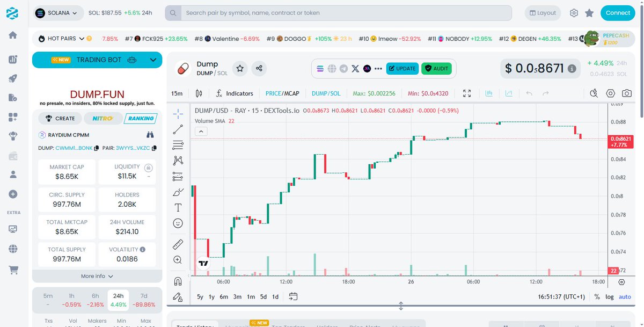
Task: Open the parachute airdrop icon in the sidebar
Action: (x=13, y=136)
